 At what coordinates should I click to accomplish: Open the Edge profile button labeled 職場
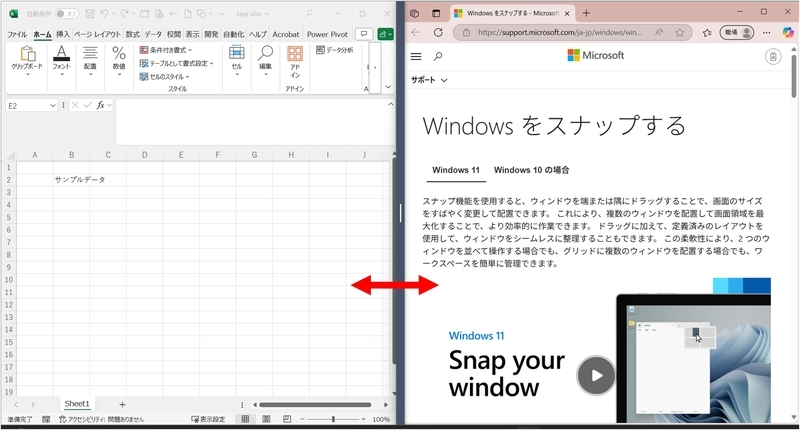click(737, 32)
